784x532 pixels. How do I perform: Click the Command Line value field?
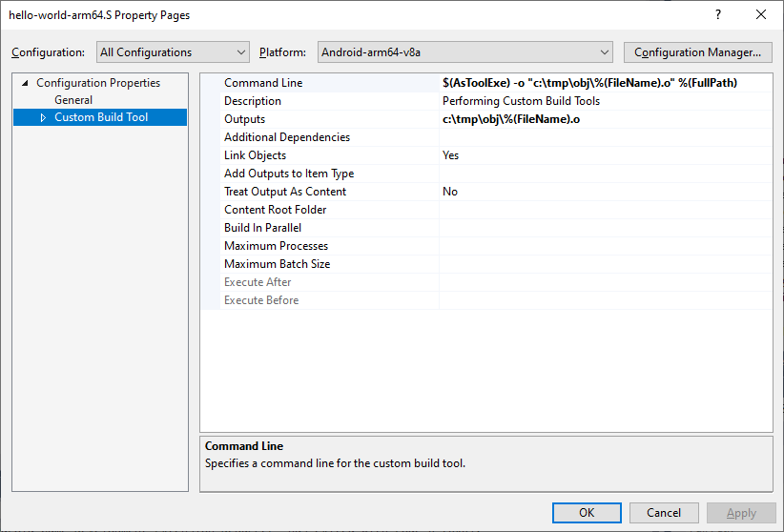tap(605, 83)
